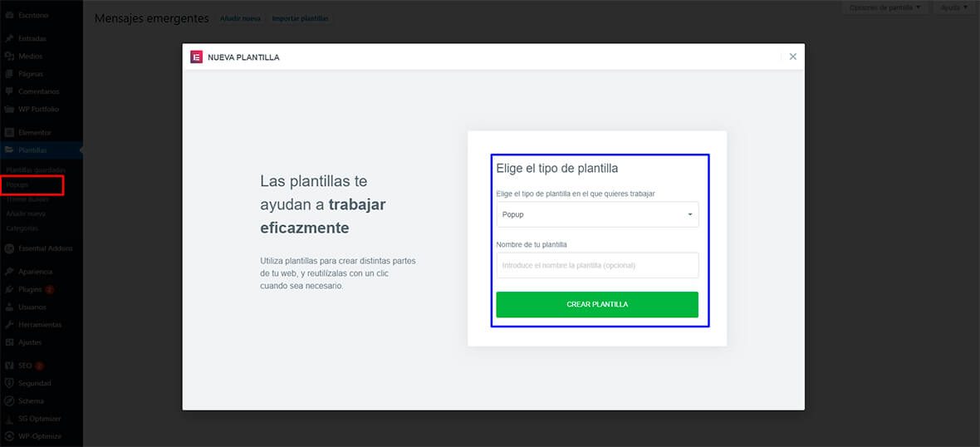The image size is (980, 447).
Task: Click the Usuarios person icon
Action: point(9,307)
